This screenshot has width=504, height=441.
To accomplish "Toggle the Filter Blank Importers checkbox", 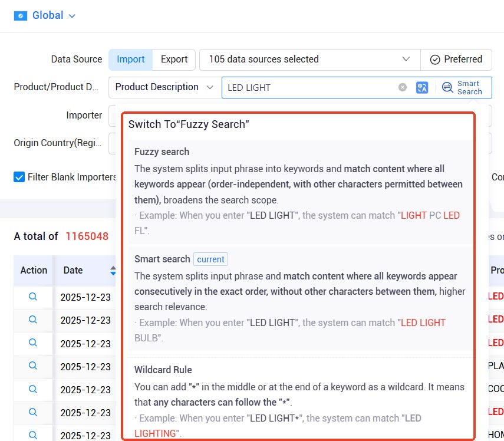I will click(19, 177).
